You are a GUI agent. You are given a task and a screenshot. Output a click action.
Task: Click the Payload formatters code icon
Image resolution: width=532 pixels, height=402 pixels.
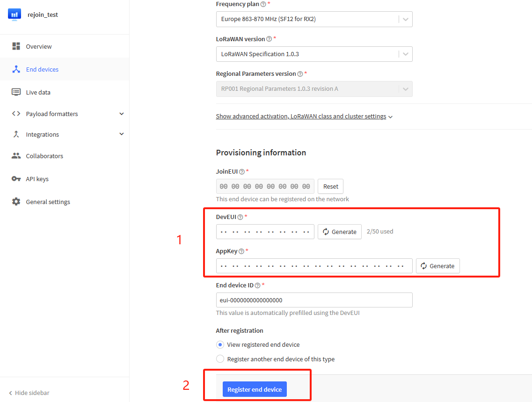[x=16, y=114]
